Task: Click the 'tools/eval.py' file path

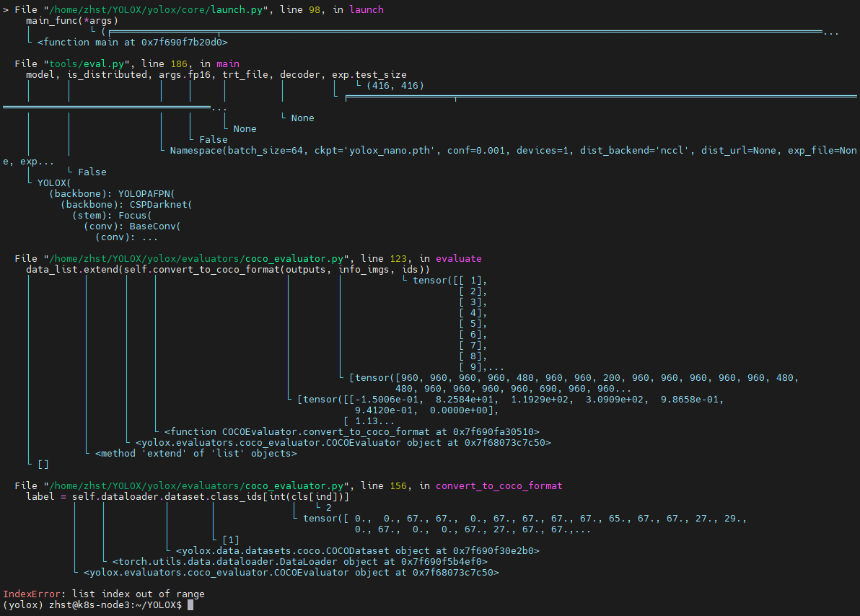Action: (x=87, y=63)
